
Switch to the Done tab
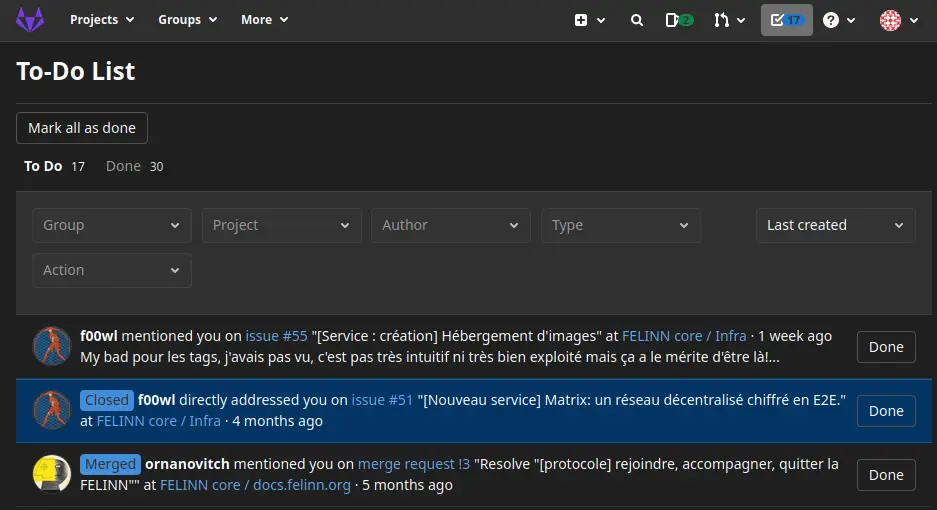tap(134, 166)
